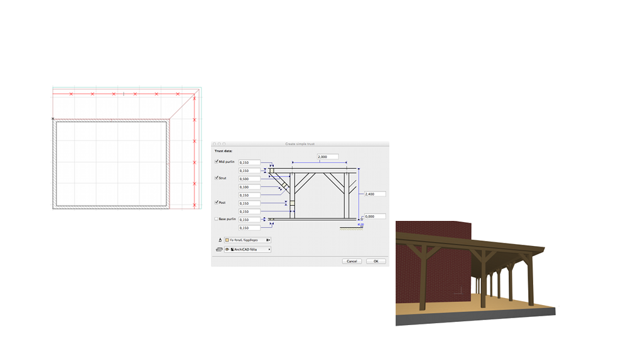Screen dimensions: 628x364
Task: Click the 2,000 span width field
Action: point(327,156)
